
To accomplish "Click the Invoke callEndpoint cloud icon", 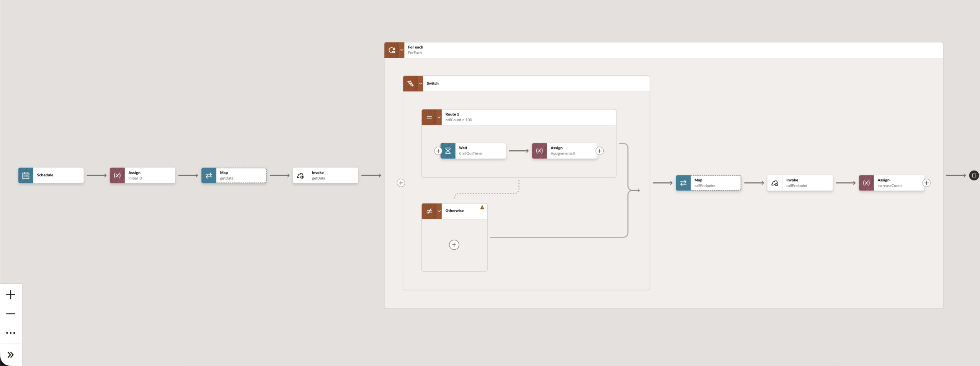I will click(775, 183).
